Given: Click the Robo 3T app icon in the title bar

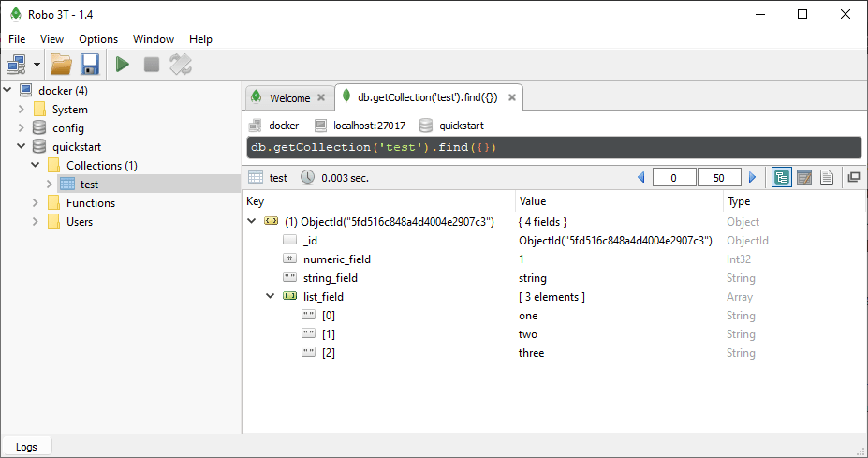Looking at the screenshot, I should pyautogui.click(x=16, y=14).
